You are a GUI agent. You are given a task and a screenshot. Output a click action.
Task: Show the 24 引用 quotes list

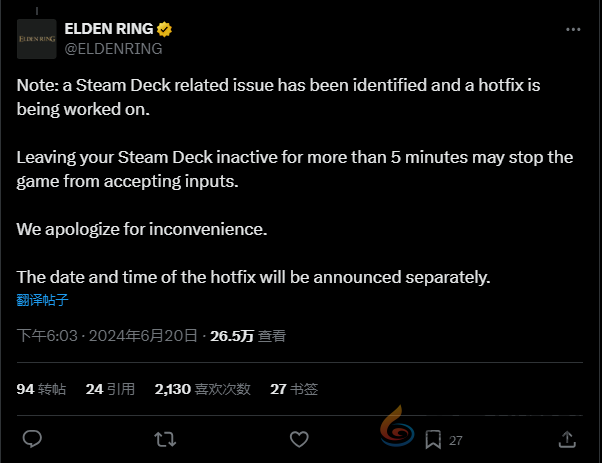point(110,388)
